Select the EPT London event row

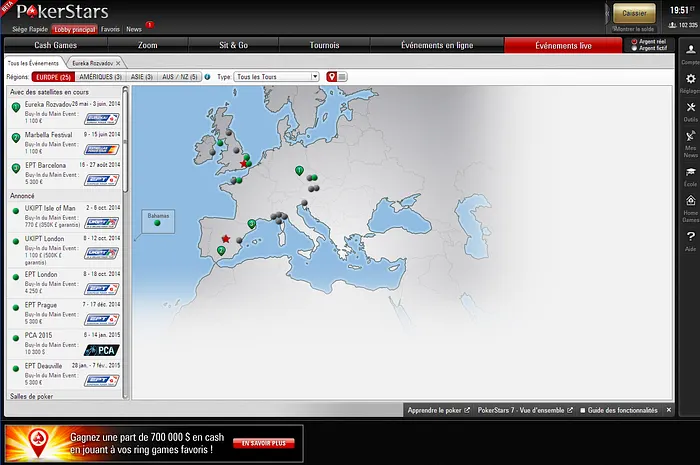[x=65, y=283]
